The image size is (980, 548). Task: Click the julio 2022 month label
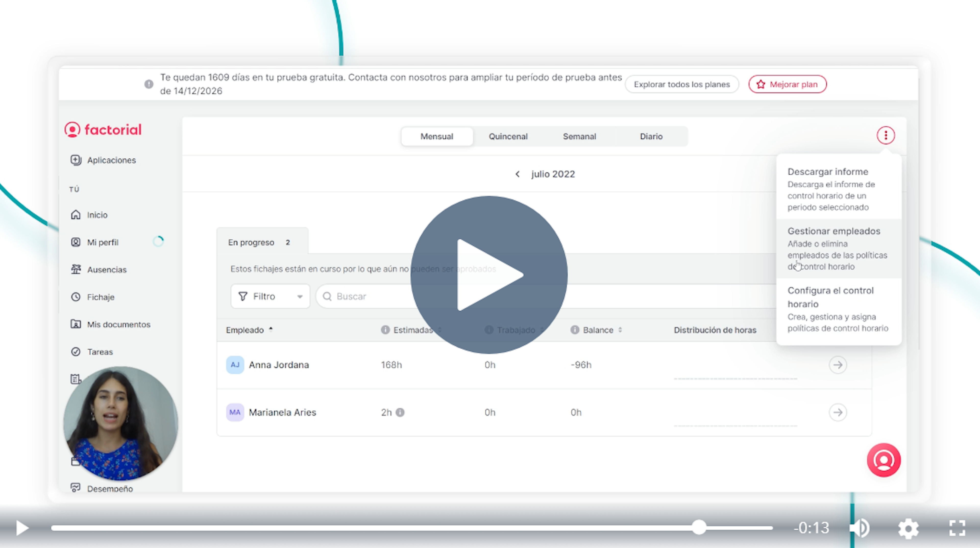click(553, 174)
